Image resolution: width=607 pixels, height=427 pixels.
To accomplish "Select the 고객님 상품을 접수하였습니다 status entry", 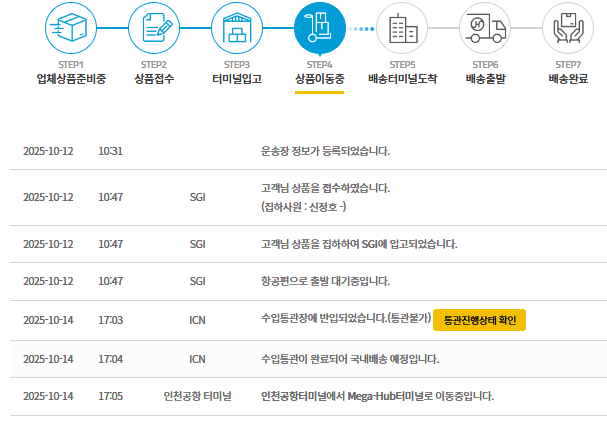I will tap(324, 188).
